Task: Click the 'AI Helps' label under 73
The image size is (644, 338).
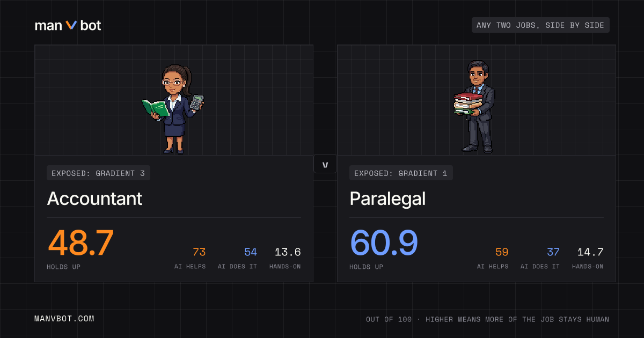Action: tap(190, 267)
